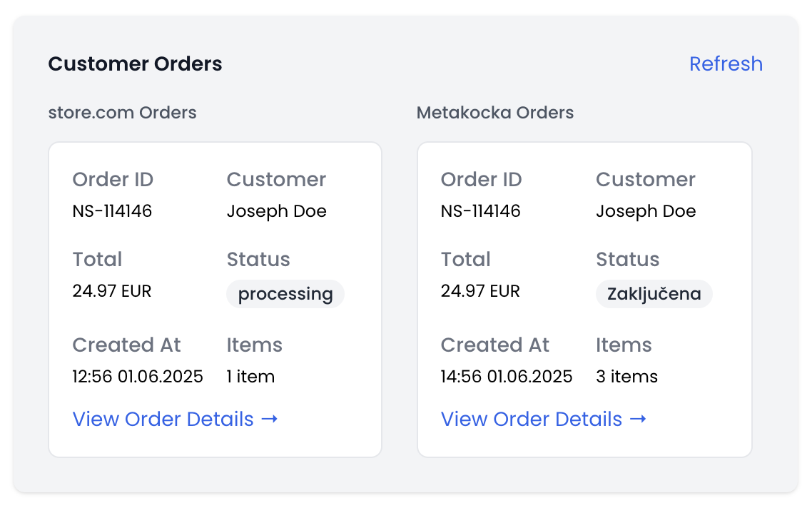The image size is (812, 508).
Task: Click the Created At label in Metakocka card
Action: 495,345
